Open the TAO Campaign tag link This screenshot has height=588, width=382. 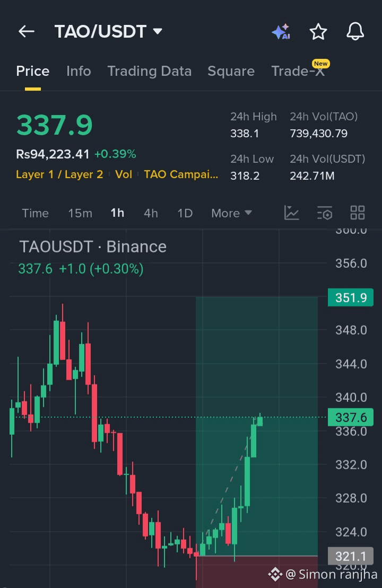click(181, 174)
